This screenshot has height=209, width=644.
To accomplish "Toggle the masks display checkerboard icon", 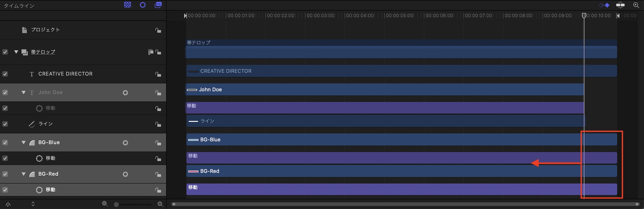I will click(x=128, y=5).
